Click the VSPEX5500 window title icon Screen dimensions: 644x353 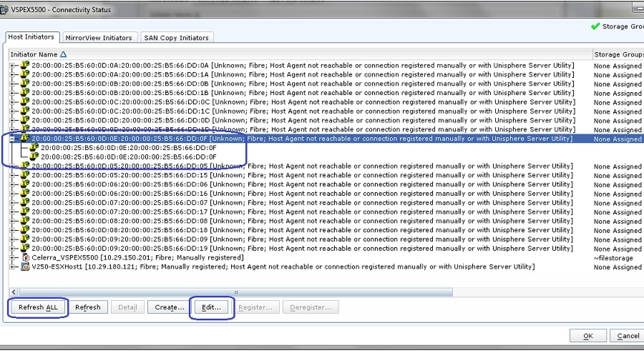tap(4, 9)
